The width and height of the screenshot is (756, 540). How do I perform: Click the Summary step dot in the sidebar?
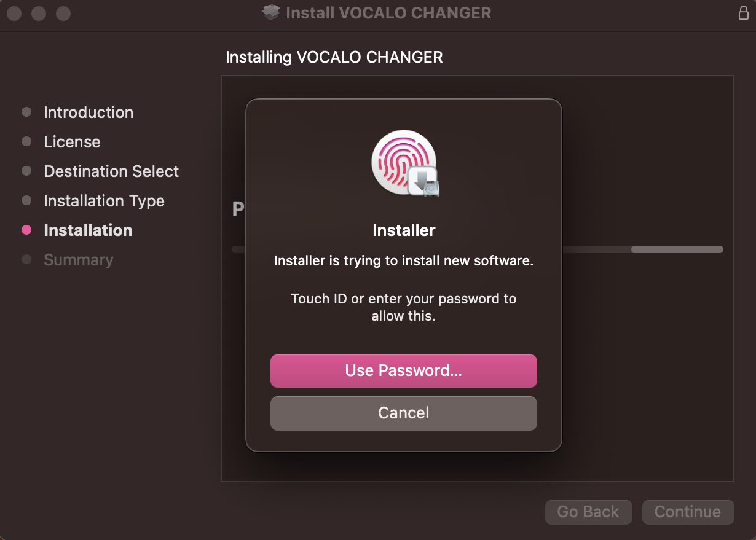pos(27,259)
